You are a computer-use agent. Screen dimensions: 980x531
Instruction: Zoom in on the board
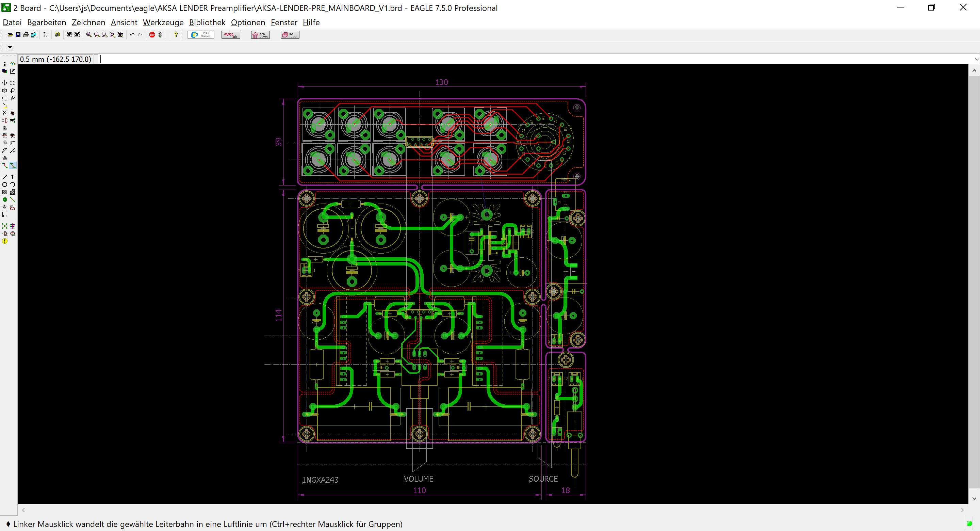click(x=97, y=35)
